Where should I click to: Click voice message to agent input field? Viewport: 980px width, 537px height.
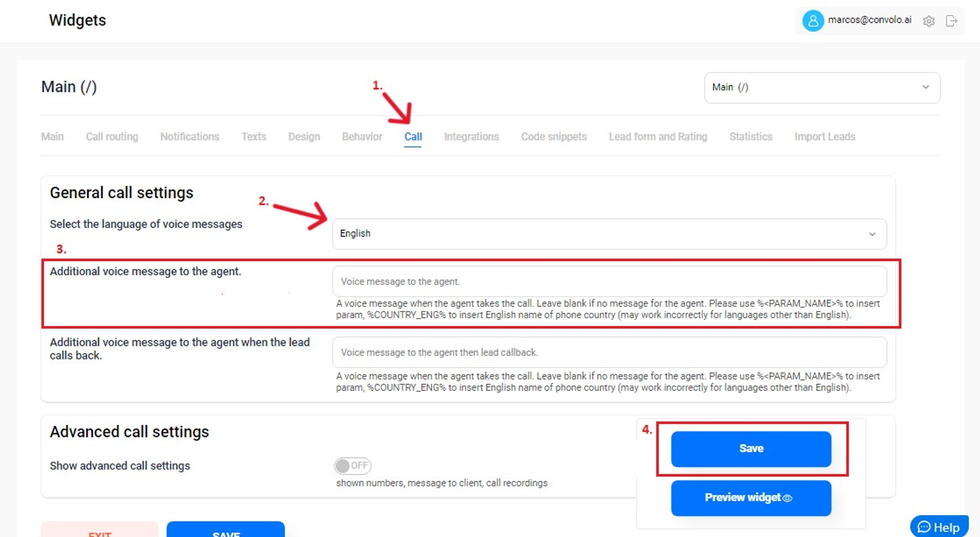(x=609, y=281)
